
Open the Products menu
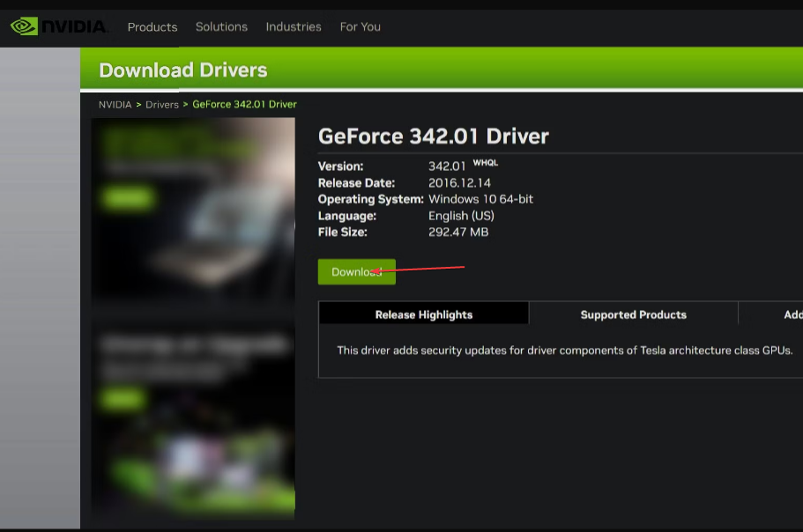[152, 27]
